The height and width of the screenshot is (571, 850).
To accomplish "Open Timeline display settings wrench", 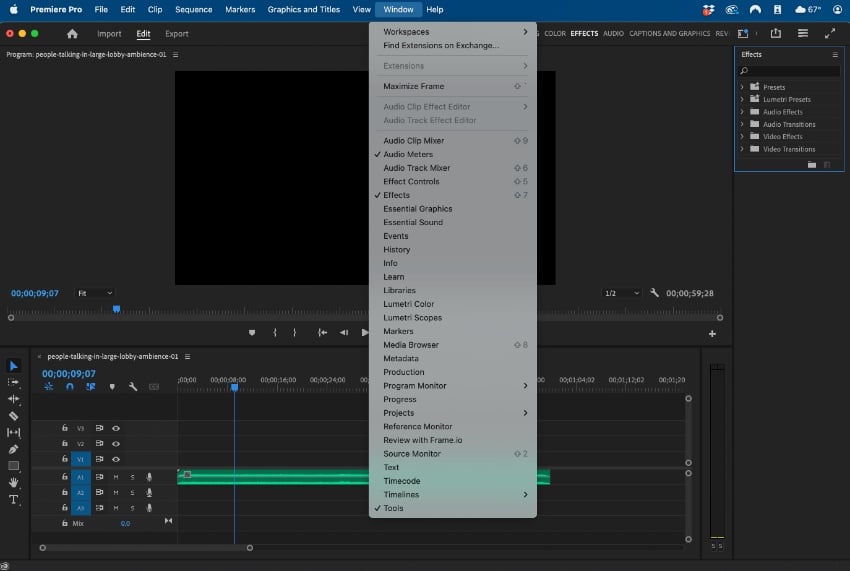I will coord(133,387).
